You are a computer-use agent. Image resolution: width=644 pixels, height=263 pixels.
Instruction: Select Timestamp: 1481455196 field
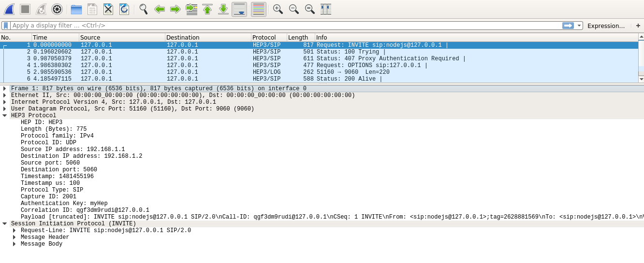pyautogui.click(x=57, y=176)
